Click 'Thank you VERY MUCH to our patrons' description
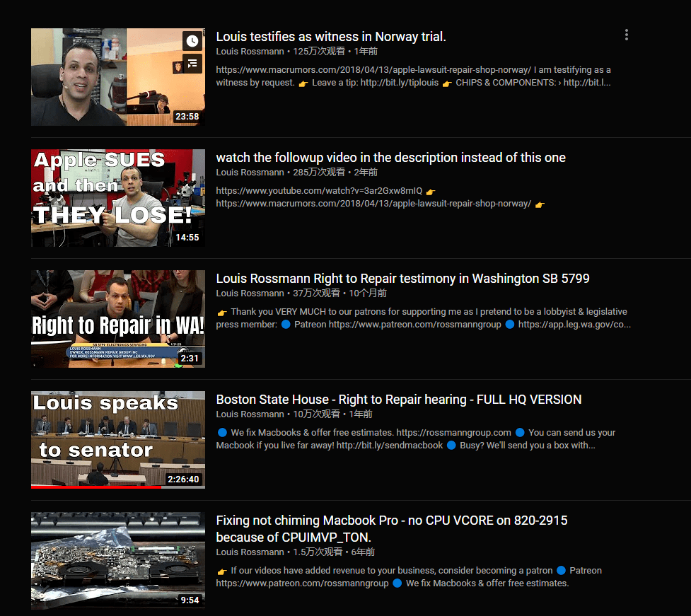 pos(424,318)
